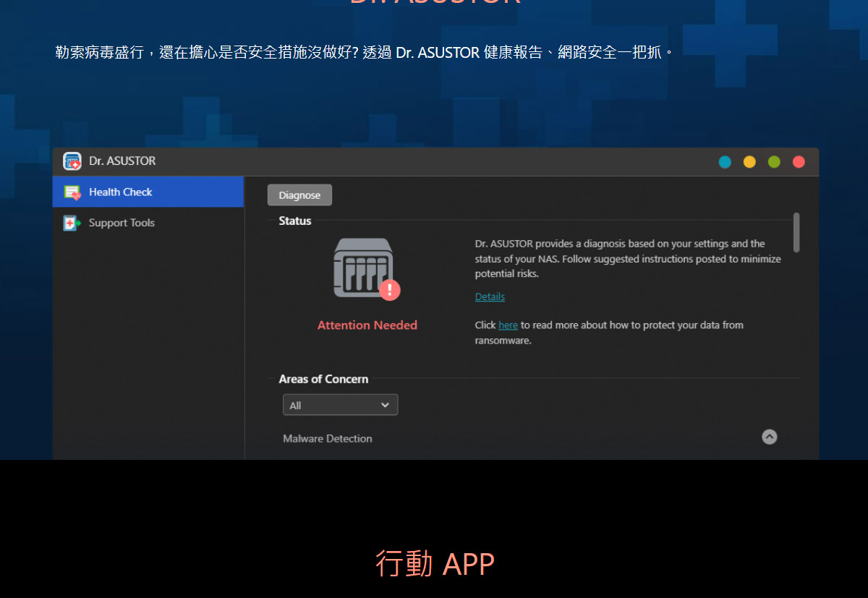This screenshot has height=598, width=868.
Task: Click the red exclamation alert badge
Action: point(389,290)
